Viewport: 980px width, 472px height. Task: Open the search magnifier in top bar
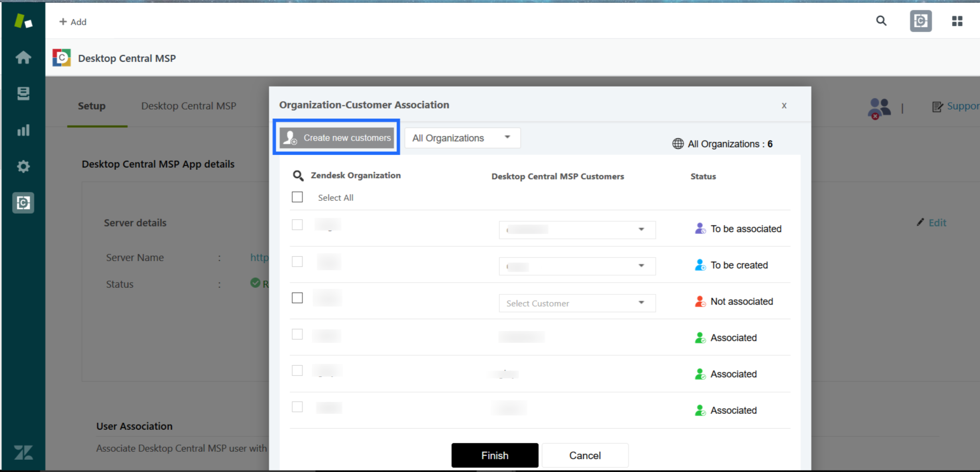tap(881, 21)
